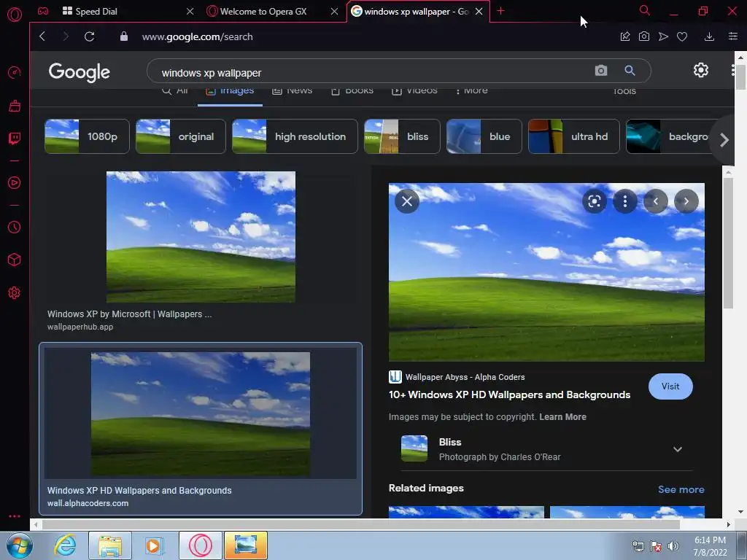The width and height of the screenshot is (747, 560).
Task: Open the More search options menu
Action: (471, 92)
